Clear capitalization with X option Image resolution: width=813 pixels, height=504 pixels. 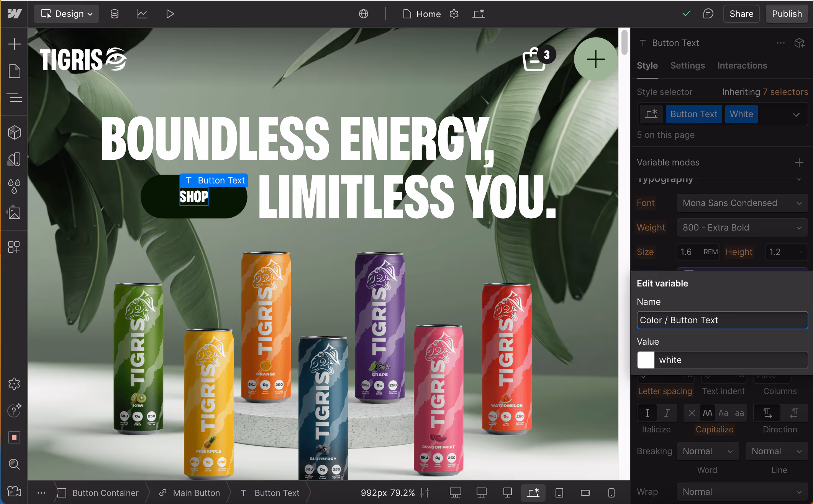tap(692, 413)
